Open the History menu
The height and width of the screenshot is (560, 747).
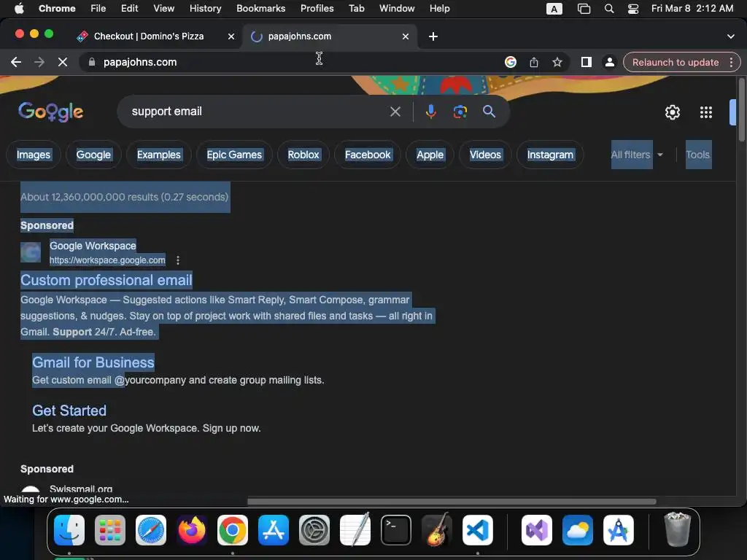click(x=205, y=9)
